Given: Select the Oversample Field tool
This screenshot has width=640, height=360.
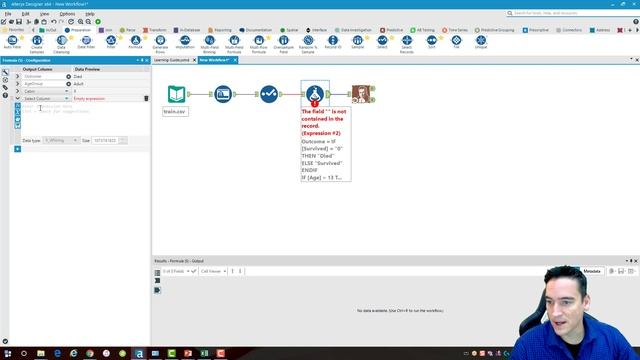Looking at the screenshot, I should coord(284,44).
